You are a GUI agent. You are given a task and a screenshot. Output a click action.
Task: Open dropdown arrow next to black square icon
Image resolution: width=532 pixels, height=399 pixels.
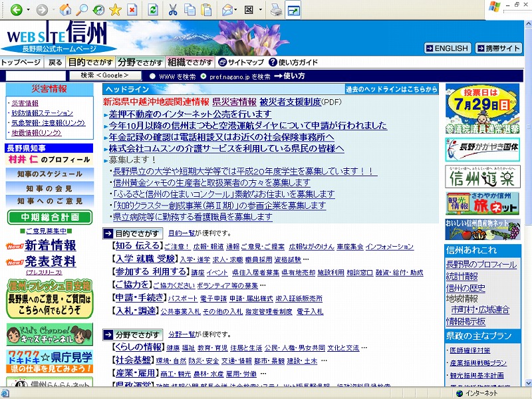260,10
